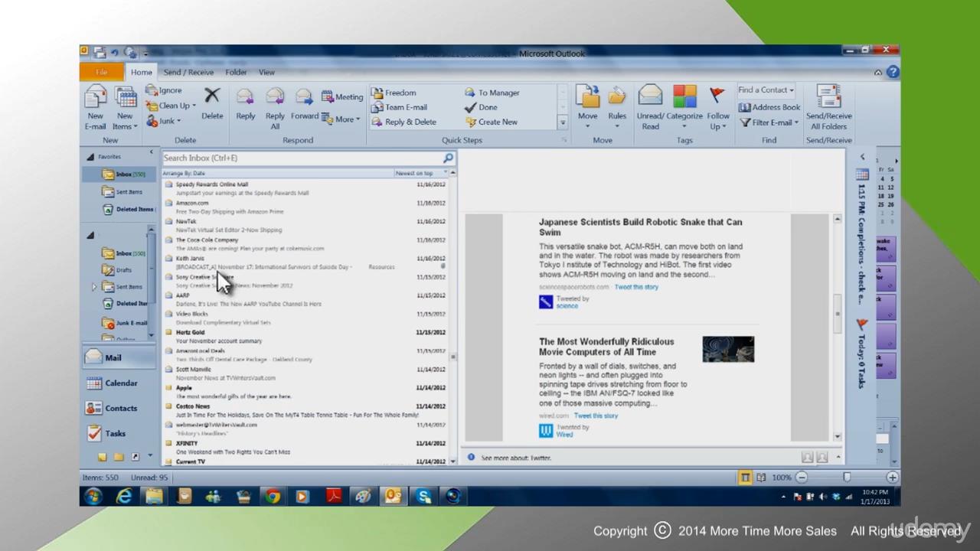Switch to the View tab
The height and width of the screenshot is (551, 980).
[x=266, y=72]
